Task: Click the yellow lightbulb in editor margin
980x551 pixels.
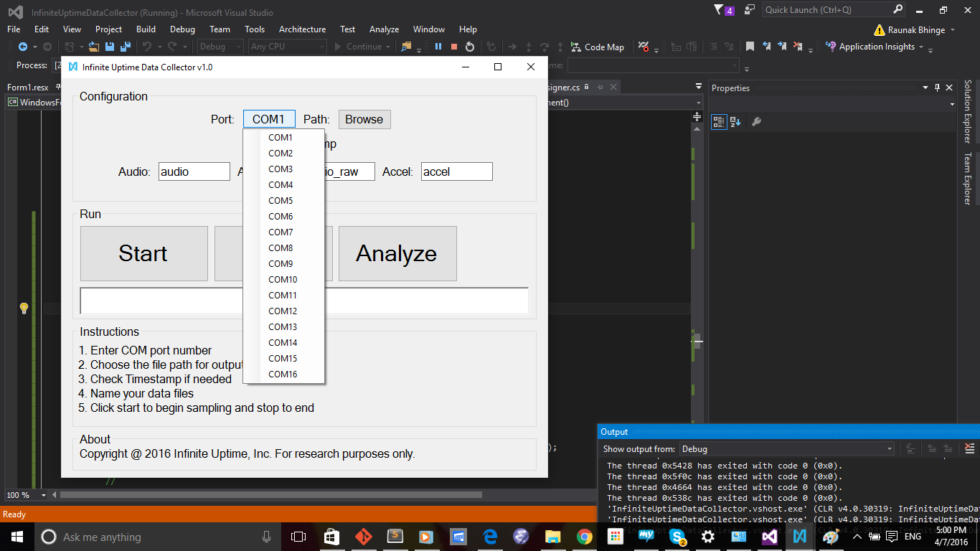Action: tap(24, 308)
